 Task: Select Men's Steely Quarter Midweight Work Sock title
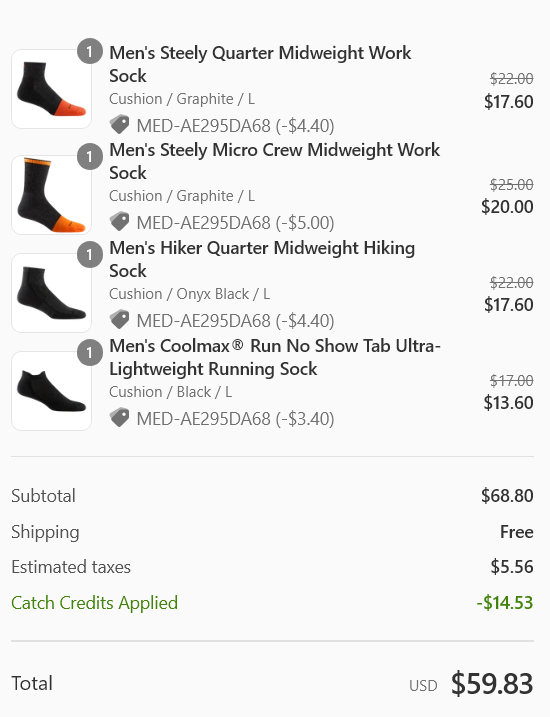click(260, 64)
